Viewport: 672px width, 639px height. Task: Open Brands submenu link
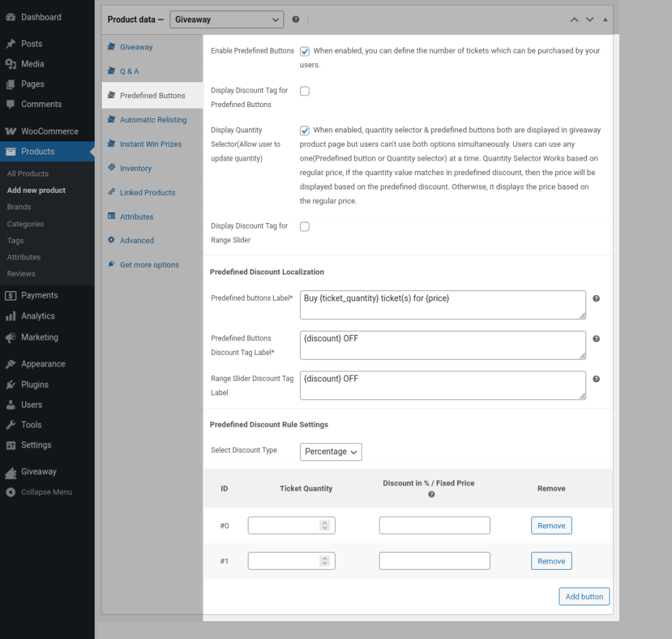19,207
